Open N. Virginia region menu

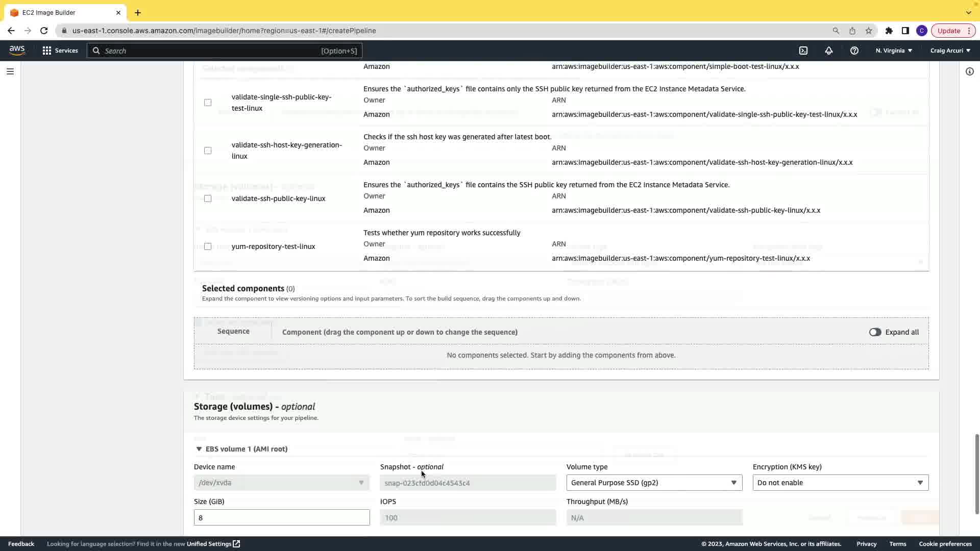click(894, 51)
